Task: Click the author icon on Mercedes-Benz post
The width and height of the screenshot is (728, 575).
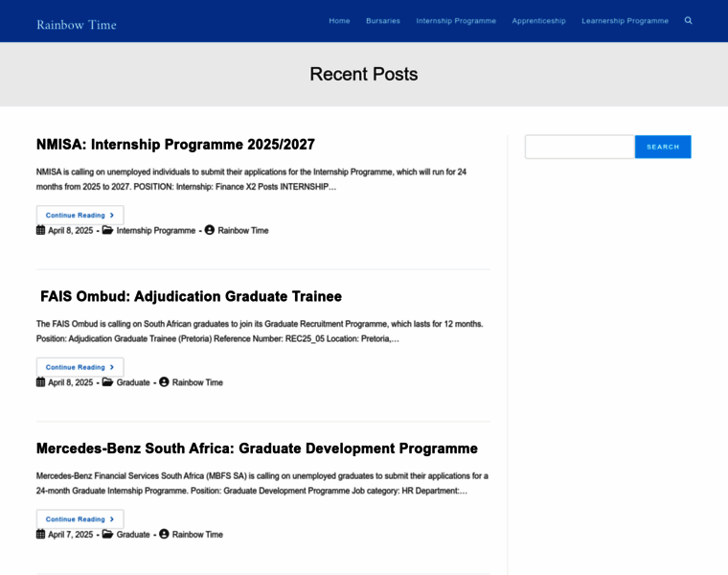Action: tap(164, 534)
